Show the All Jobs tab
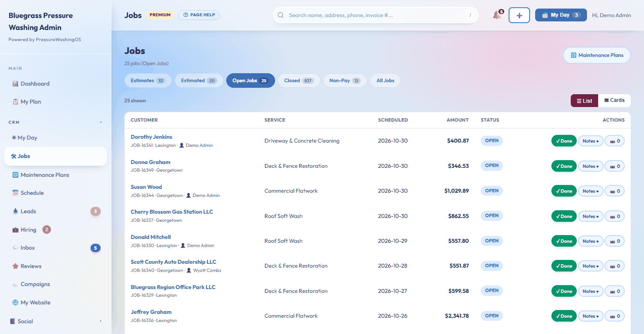This screenshot has width=644, height=334. (x=385, y=81)
